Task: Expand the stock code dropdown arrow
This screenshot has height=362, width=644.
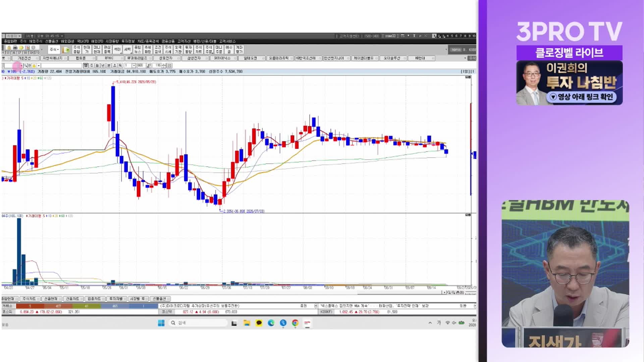Action: coord(21,66)
